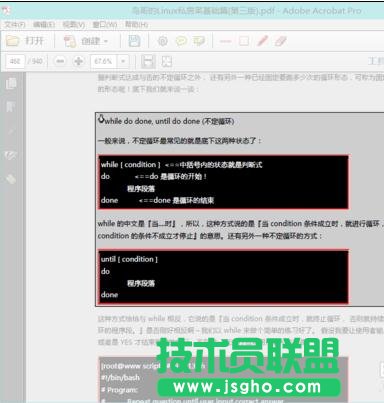This screenshot has height=403, width=384.
Task: Click the gear settings icon in toolbar
Action: point(162,41)
